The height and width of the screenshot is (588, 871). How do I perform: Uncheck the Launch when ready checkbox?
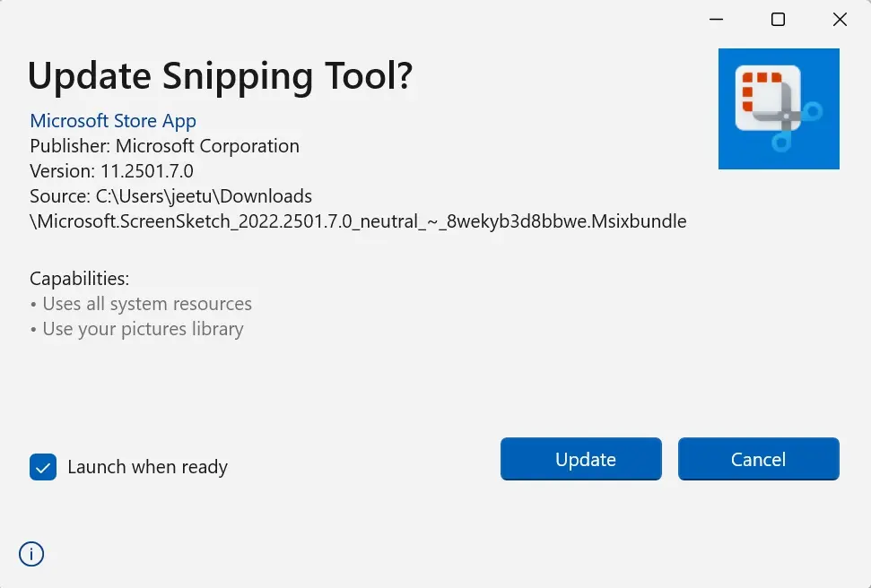[x=43, y=467]
